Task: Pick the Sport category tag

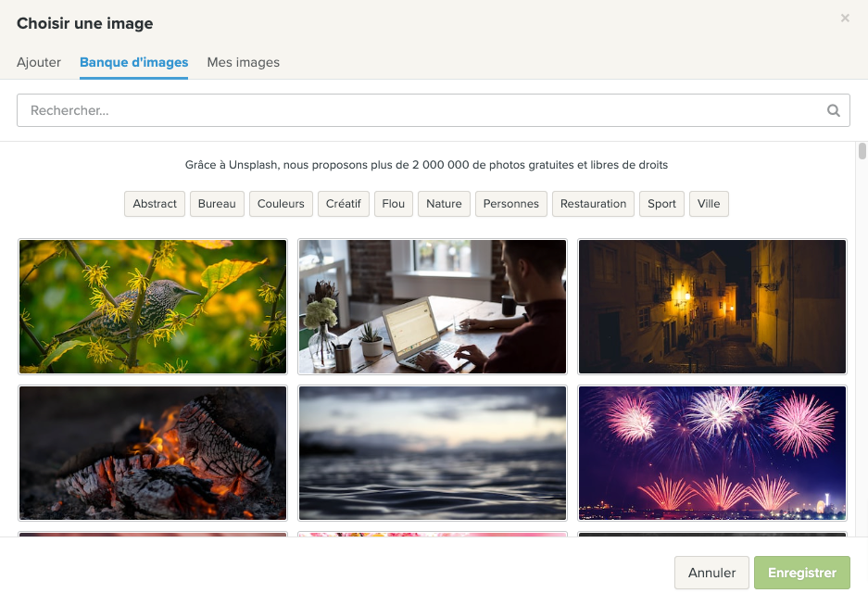Action: (x=662, y=204)
